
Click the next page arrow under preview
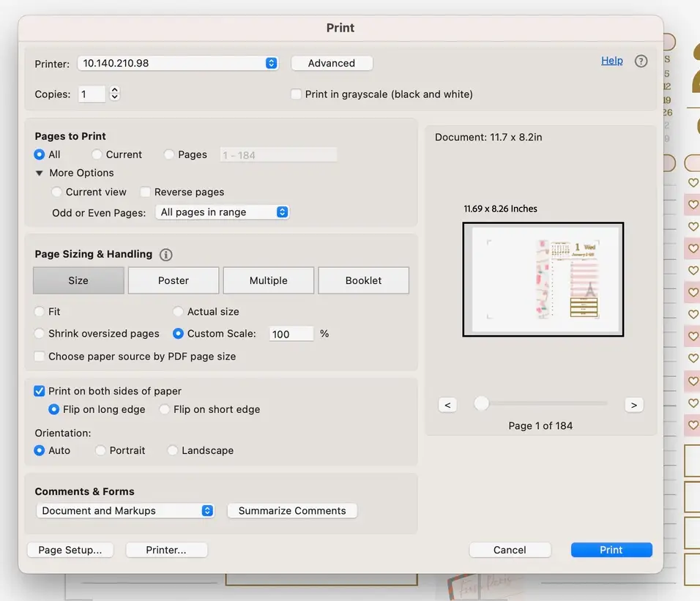pyautogui.click(x=633, y=404)
